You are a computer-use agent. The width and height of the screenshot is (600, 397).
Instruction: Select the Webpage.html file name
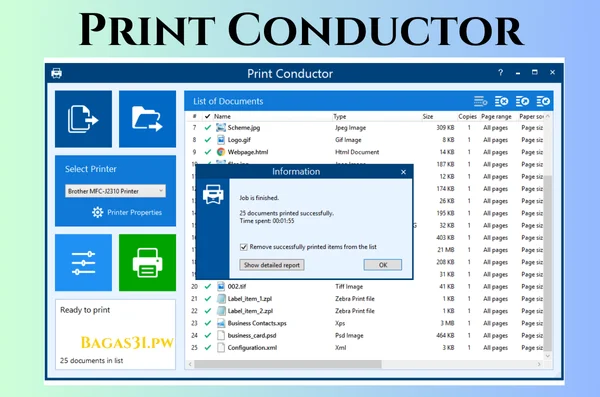[248, 152]
